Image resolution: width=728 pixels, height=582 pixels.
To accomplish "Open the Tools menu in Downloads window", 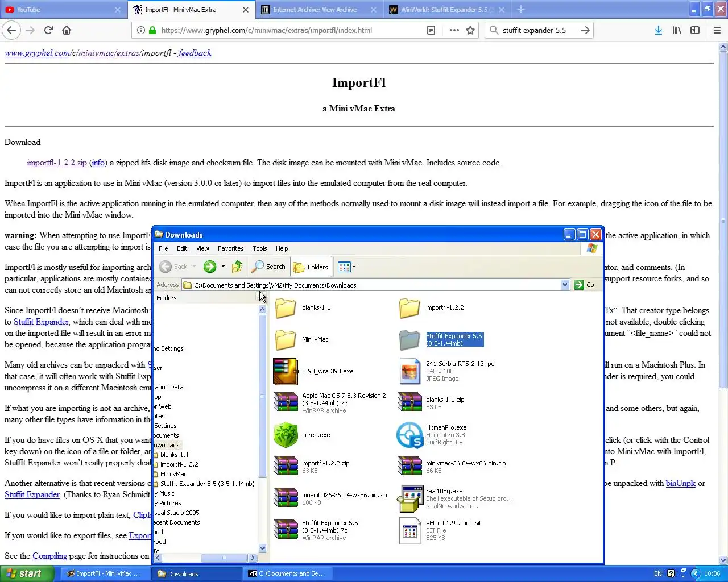I will (x=260, y=248).
